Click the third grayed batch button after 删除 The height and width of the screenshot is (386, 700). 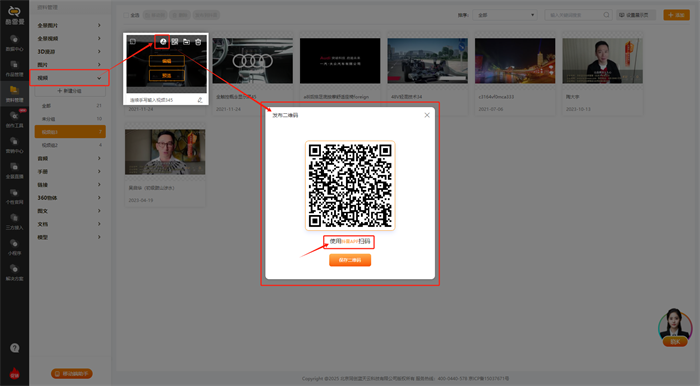coord(206,15)
